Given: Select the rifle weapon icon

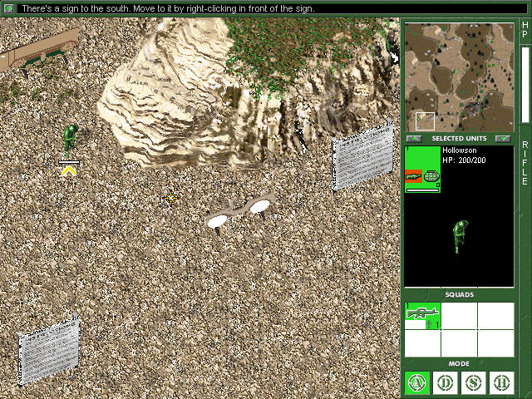Looking at the screenshot, I should pyautogui.click(x=414, y=176).
